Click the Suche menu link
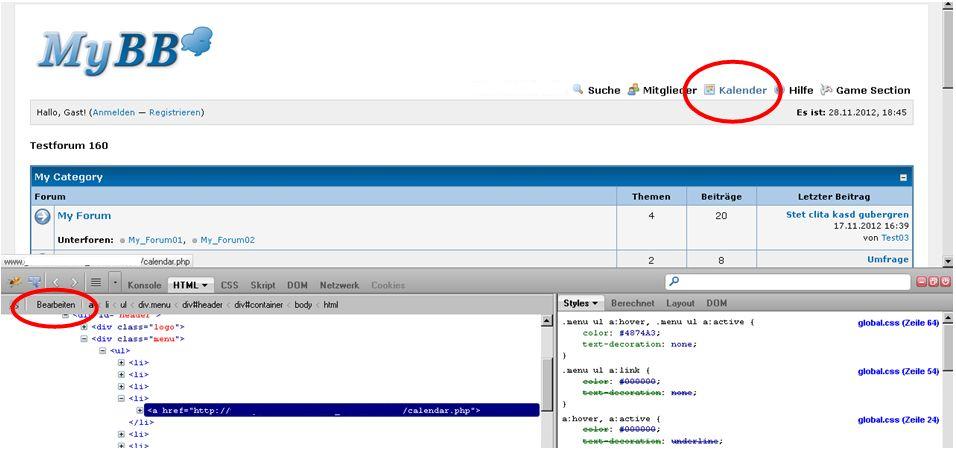Screen dimensions: 956x449 (x=604, y=90)
